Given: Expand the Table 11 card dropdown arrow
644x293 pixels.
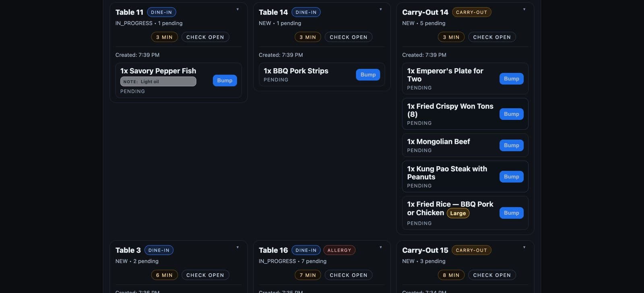Looking at the screenshot, I should click(237, 9).
